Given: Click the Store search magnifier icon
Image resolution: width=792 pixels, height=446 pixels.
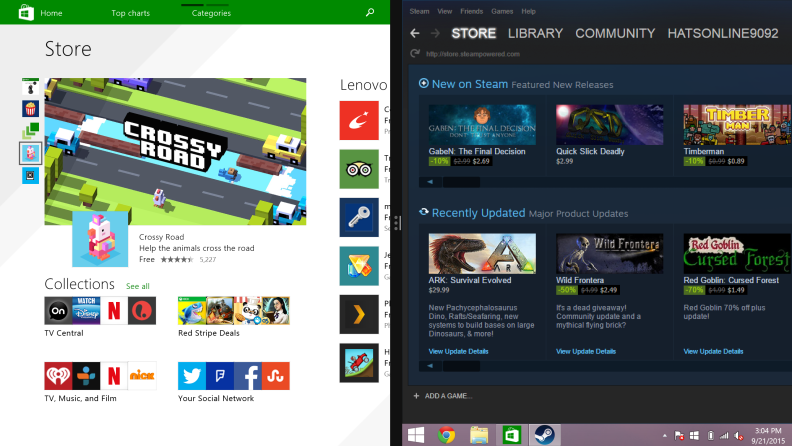Looking at the screenshot, I should (370, 12).
